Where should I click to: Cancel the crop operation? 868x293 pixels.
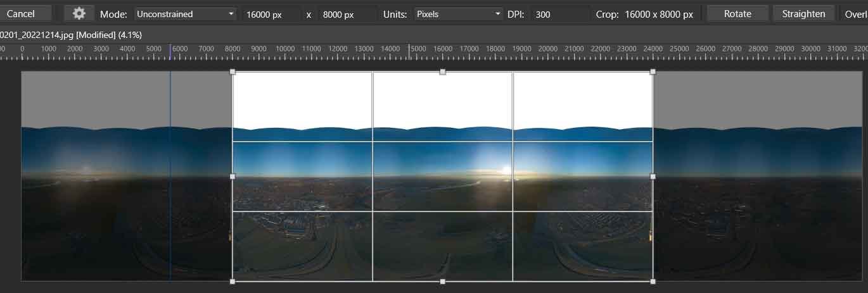point(25,13)
